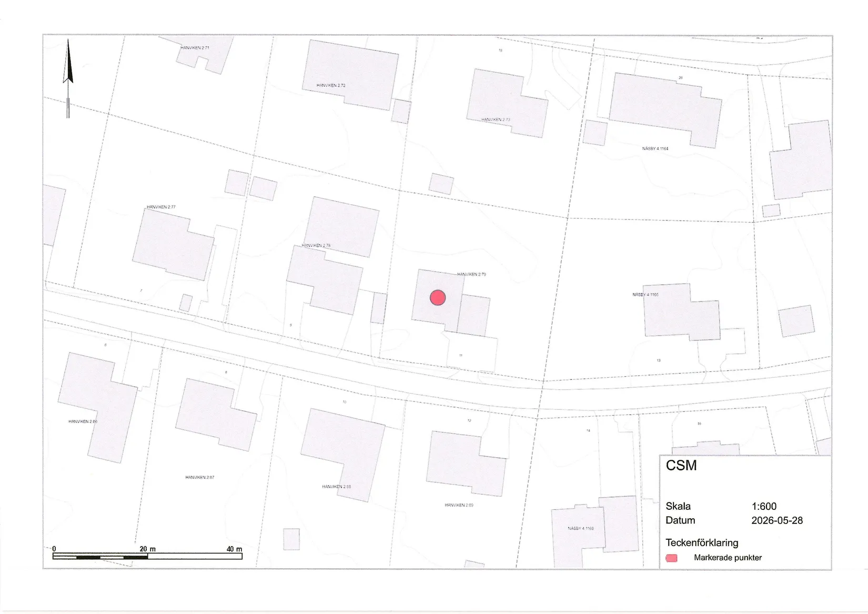Click house number 12 south of the road
The width and height of the screenshot is (868, 614).
tap(469, 420)
